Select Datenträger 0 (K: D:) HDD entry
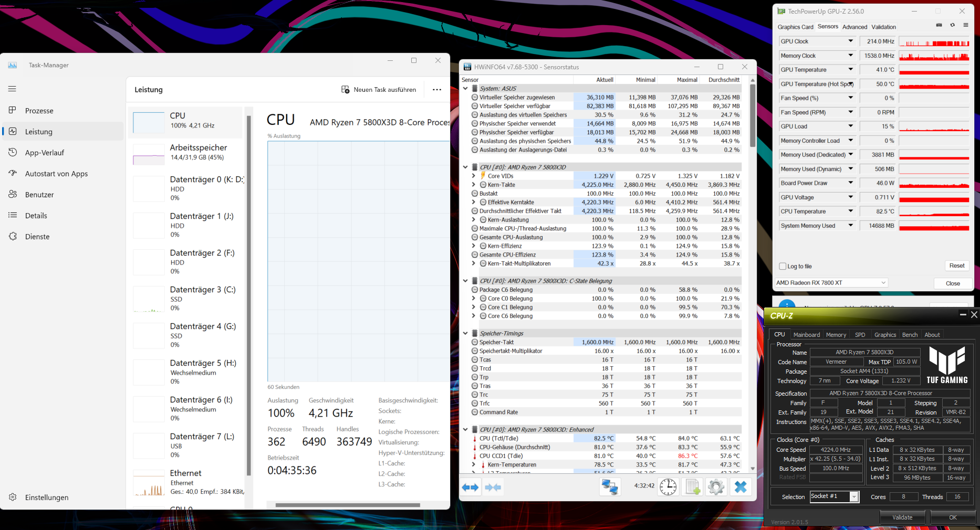Viewport: 980px width, 530px height. pos(186,188)
